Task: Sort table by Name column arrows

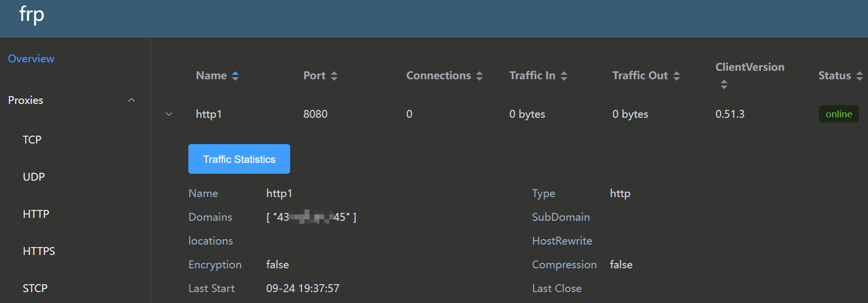Action: click(235, 76)
